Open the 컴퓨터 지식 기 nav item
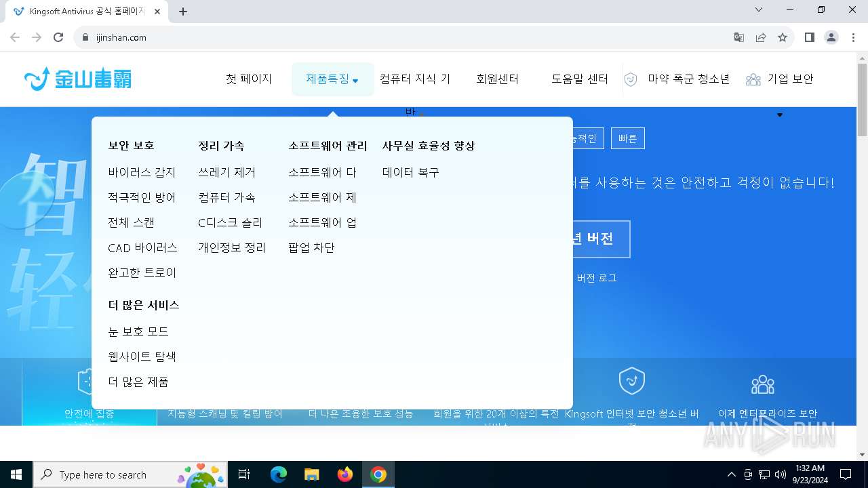 coord(415,79)
